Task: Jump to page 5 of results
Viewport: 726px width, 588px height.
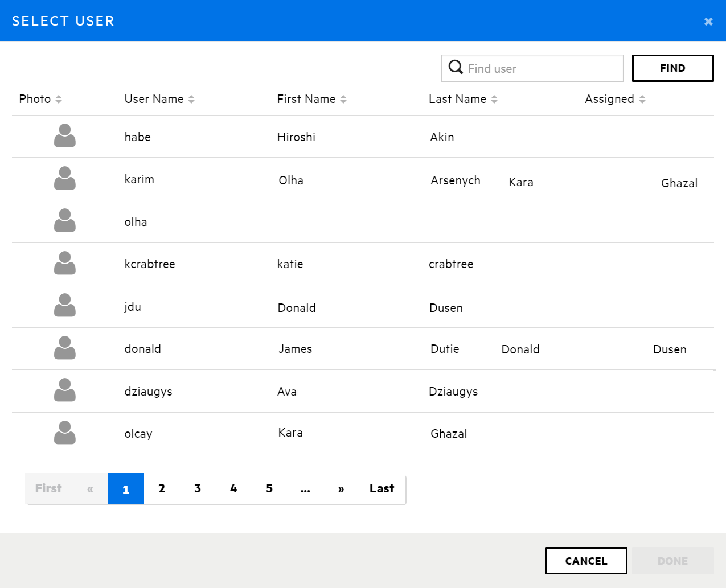Action: point(269,488)
